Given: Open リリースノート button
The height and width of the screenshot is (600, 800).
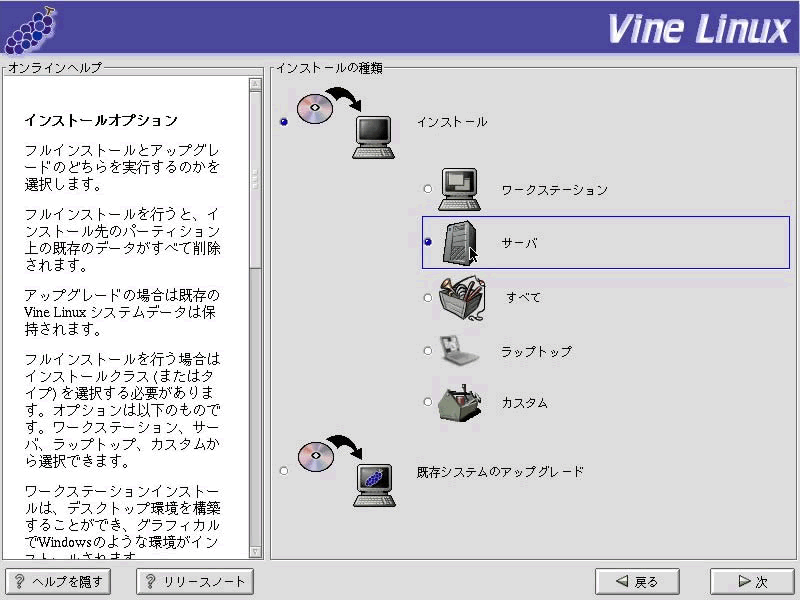Looking at the screenshot, I should point(195,582).
